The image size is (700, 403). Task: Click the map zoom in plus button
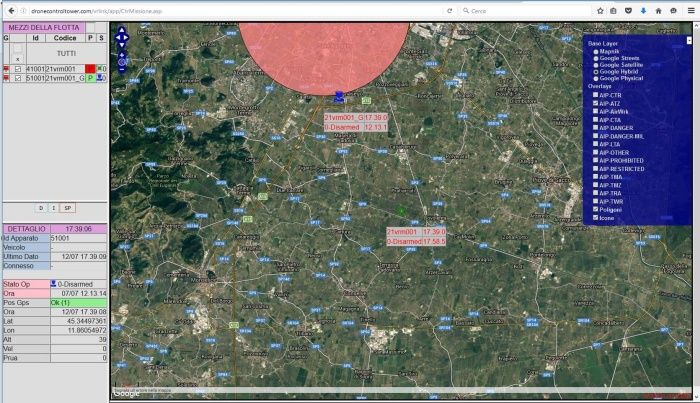[122, 53]
